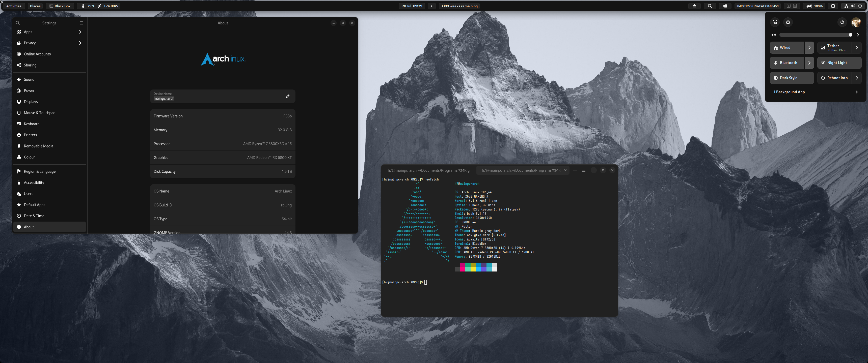Screen dimensions: 868x363
Task: Click the Device Name field mainpc-arch
Action: (x=222, y=96)
